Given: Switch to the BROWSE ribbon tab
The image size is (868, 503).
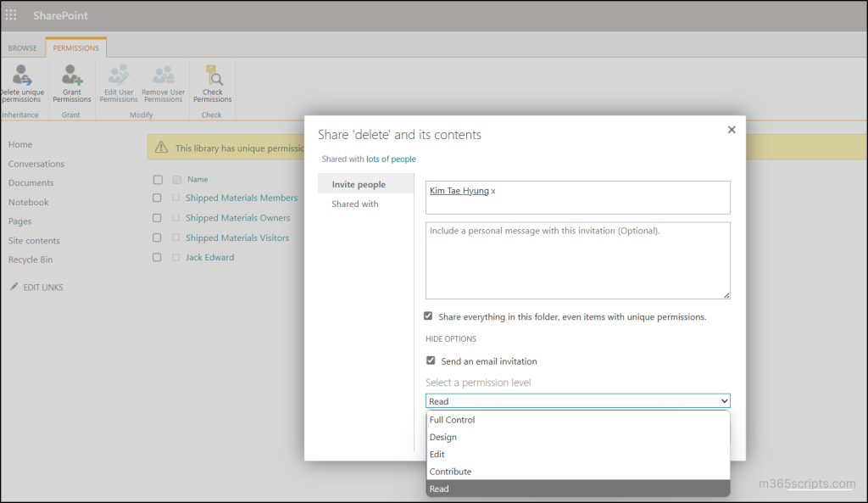Looking at the screenshot, I should click(22, 48).
